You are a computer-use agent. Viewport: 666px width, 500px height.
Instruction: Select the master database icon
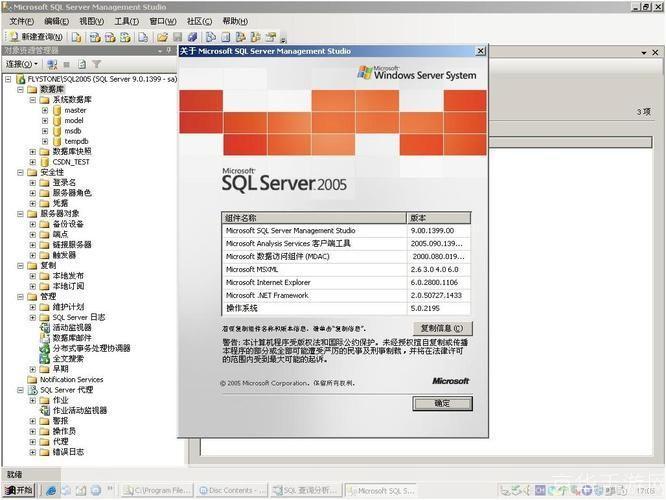(57, 110)
